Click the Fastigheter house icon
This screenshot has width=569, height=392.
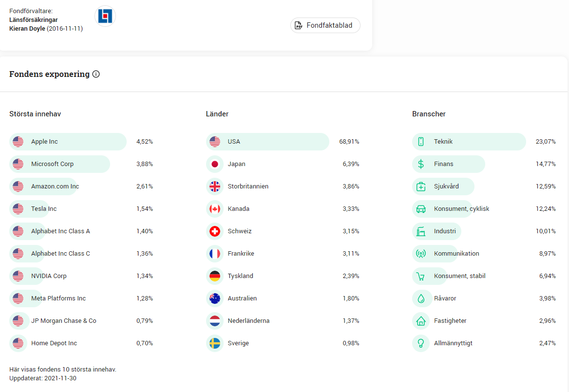pyautogui.click(x=421, y=321)
